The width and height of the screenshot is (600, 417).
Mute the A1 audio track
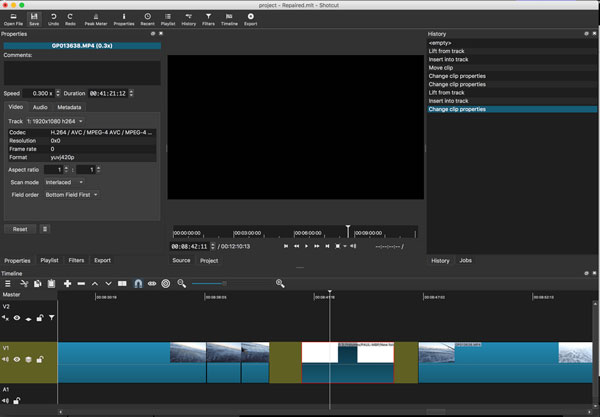click(5, 401)
